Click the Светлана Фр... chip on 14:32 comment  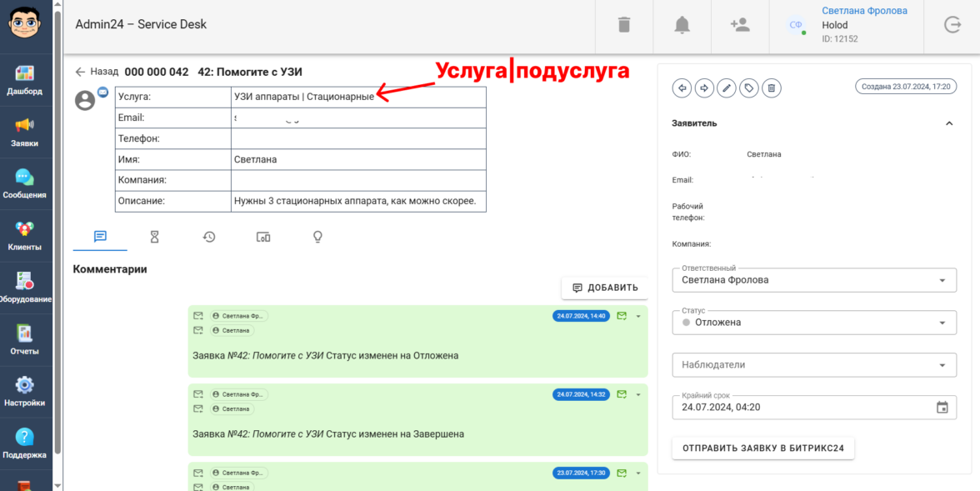[238, 394]
